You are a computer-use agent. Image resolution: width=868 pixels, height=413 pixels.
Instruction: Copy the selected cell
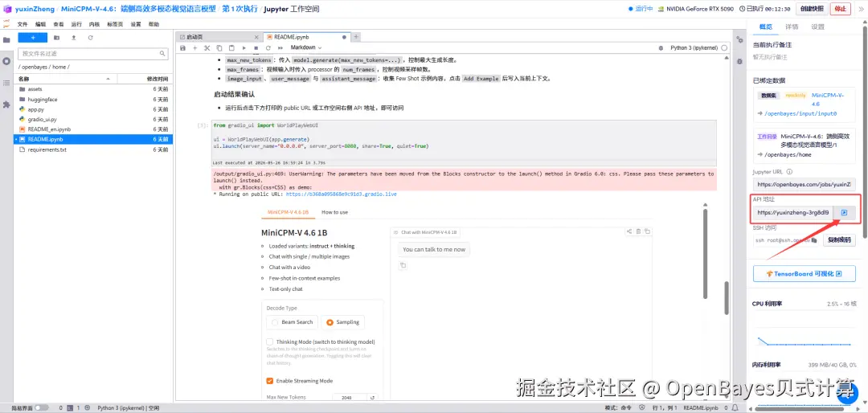pyautogui.click(x=219, y=48)
